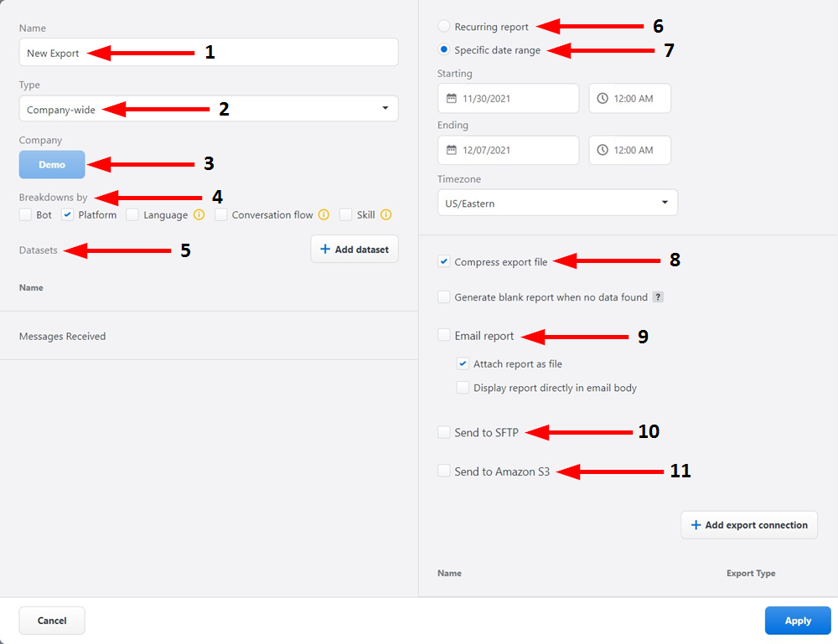Click the calendar icon in Ending date field
This screenshot has width=838, height=644.
451,151
